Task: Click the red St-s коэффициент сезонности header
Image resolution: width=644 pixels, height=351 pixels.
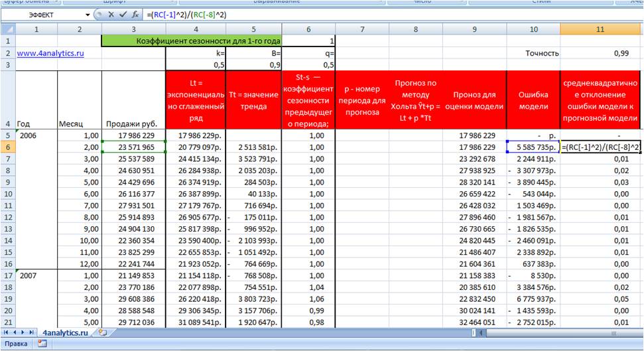Action: (308, 100)
